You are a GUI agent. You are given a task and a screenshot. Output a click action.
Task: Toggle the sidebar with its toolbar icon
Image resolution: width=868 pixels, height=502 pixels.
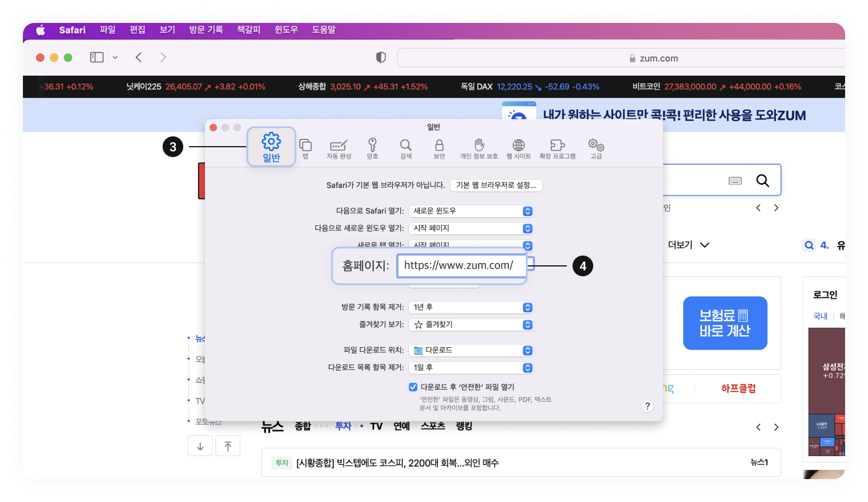[x=96, y=57]
